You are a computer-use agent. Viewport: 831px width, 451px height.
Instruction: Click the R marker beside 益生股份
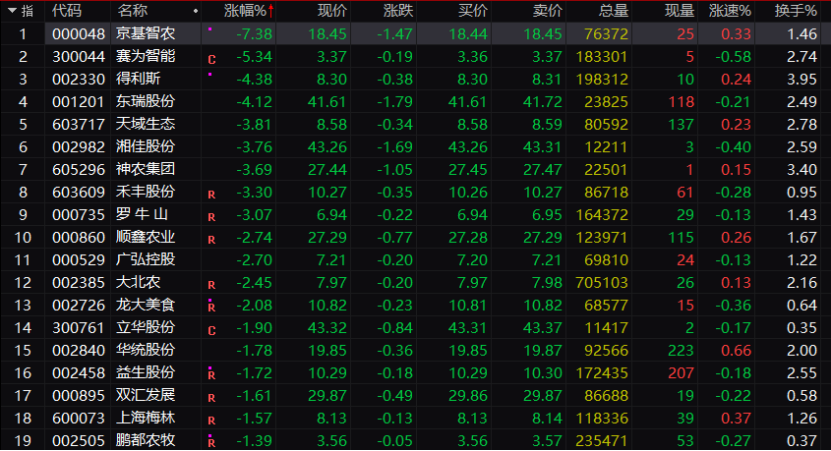[x=211, y=375]
